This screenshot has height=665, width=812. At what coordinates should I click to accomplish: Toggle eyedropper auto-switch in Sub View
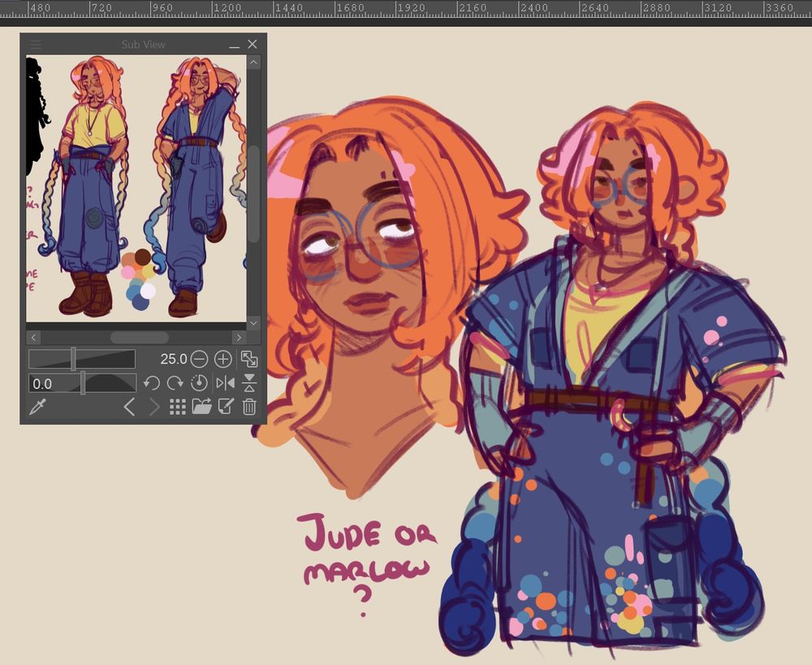click(x=38, y=407)
